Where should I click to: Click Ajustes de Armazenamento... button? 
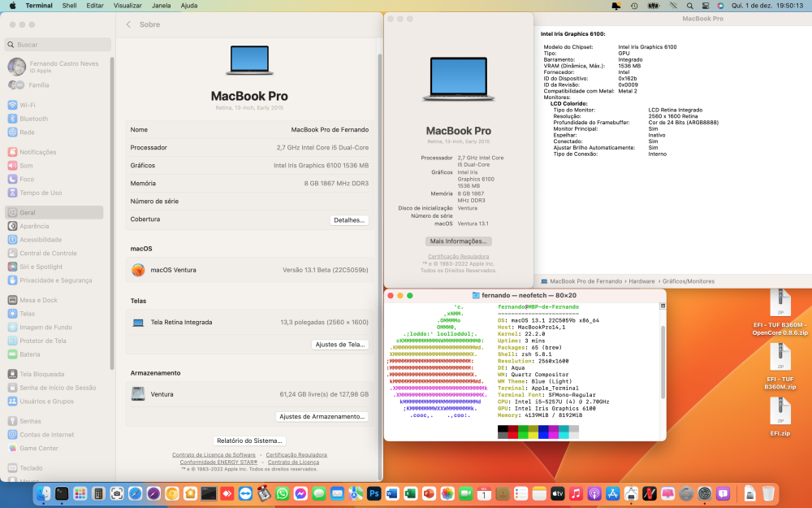tap(322, 417)
